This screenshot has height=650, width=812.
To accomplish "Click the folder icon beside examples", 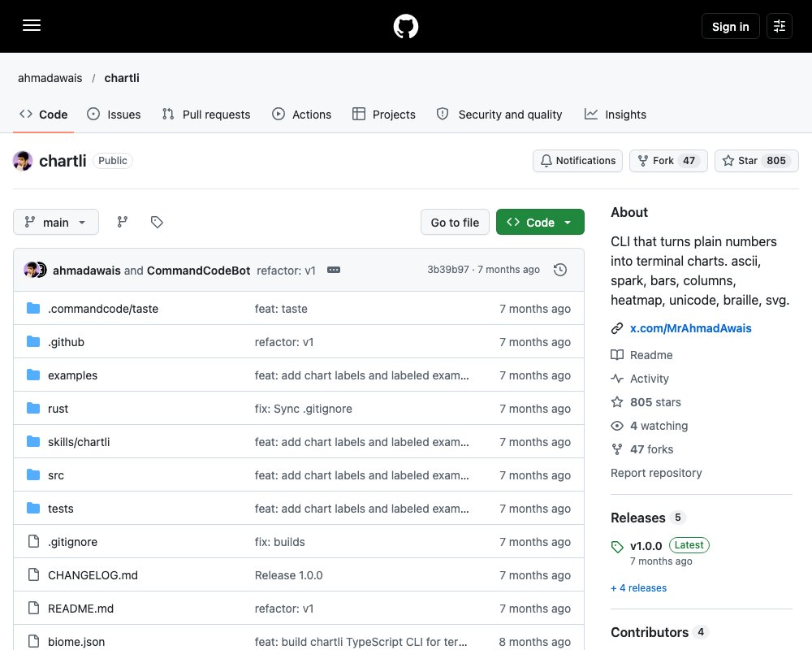I will click(x=33, y=375).
